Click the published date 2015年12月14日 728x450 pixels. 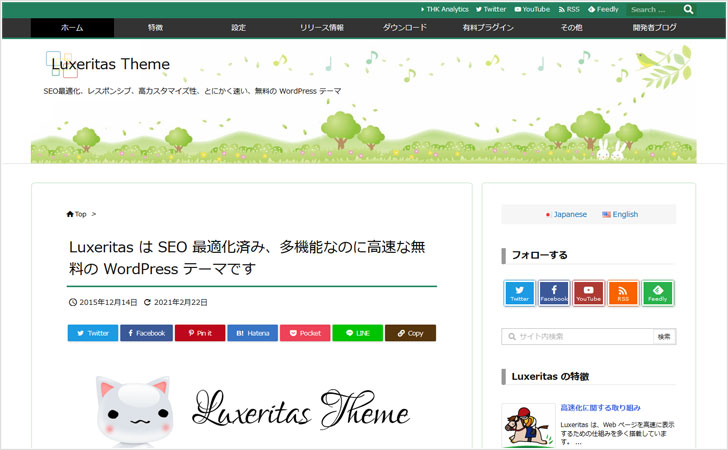tap(108, 302)
